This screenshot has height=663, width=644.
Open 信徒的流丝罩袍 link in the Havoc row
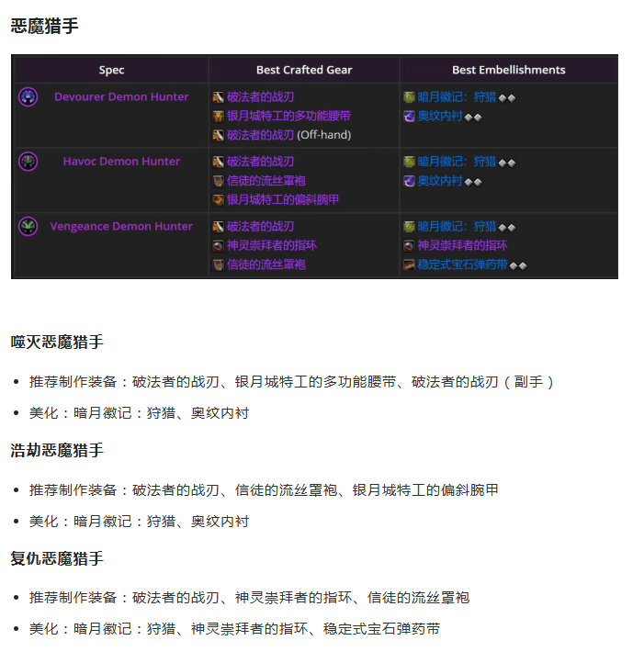click(x=266, y=181)
